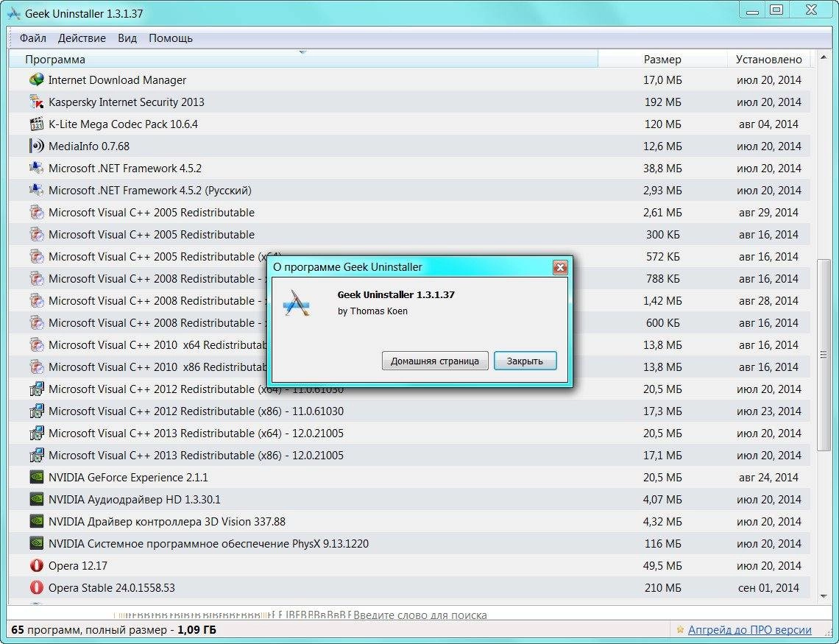Select Opera 12.17 entry
Viewport: 839px width, 644px height.
pos(409,565)
